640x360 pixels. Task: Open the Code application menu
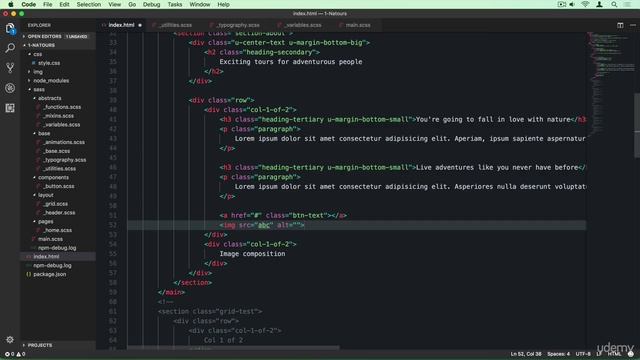coord(29,4)
